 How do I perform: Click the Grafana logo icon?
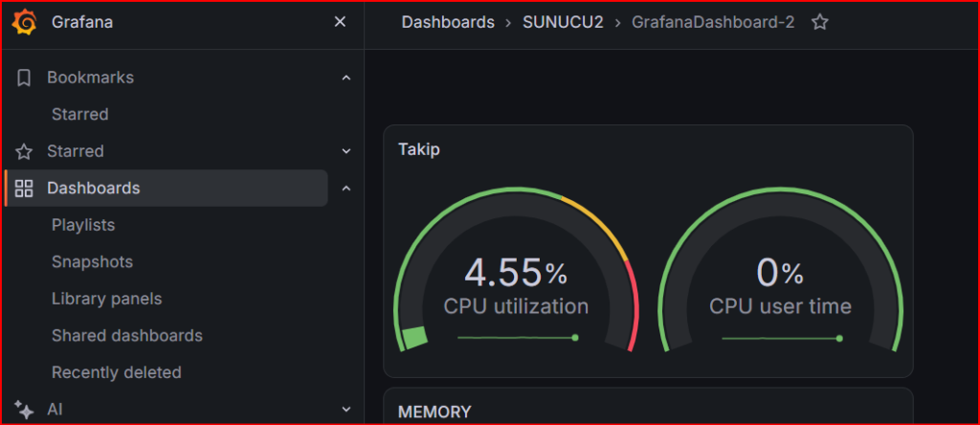pos(24,23)
